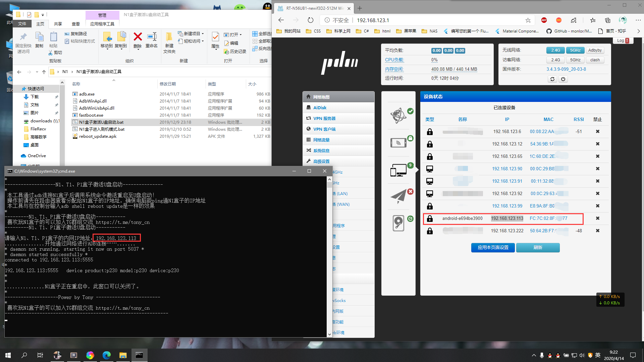Click the 刷新 button
The height and width of the screenshot is (362, 644).
click(538, 247)
